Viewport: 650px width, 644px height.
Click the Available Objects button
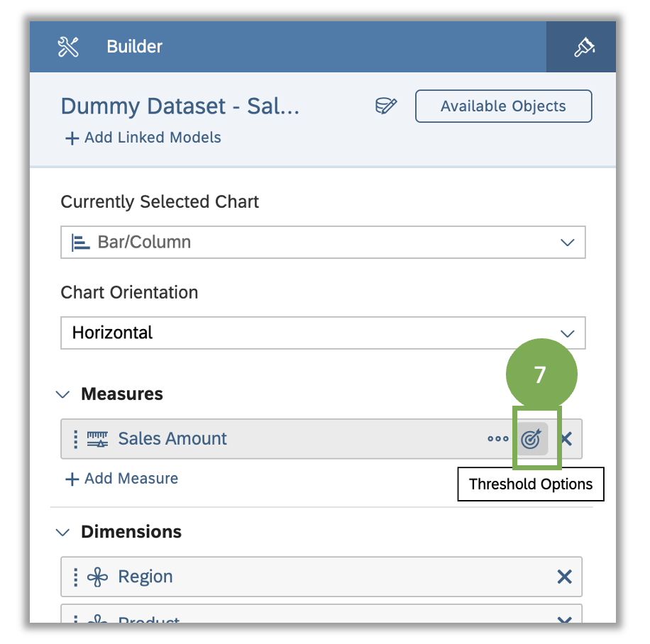pyautogui.click(x=503, y=106)
